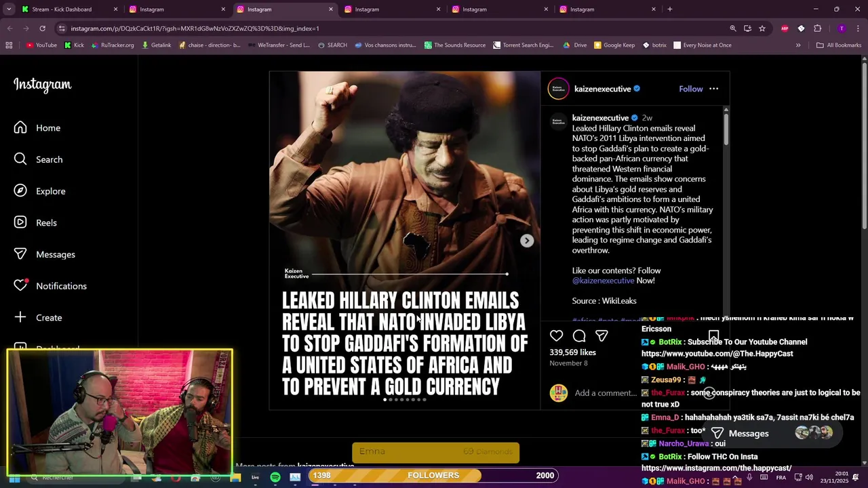Viewport: 868px width, 488px height.
Task: Click the Add a comment field
Action: click(605, 393)
